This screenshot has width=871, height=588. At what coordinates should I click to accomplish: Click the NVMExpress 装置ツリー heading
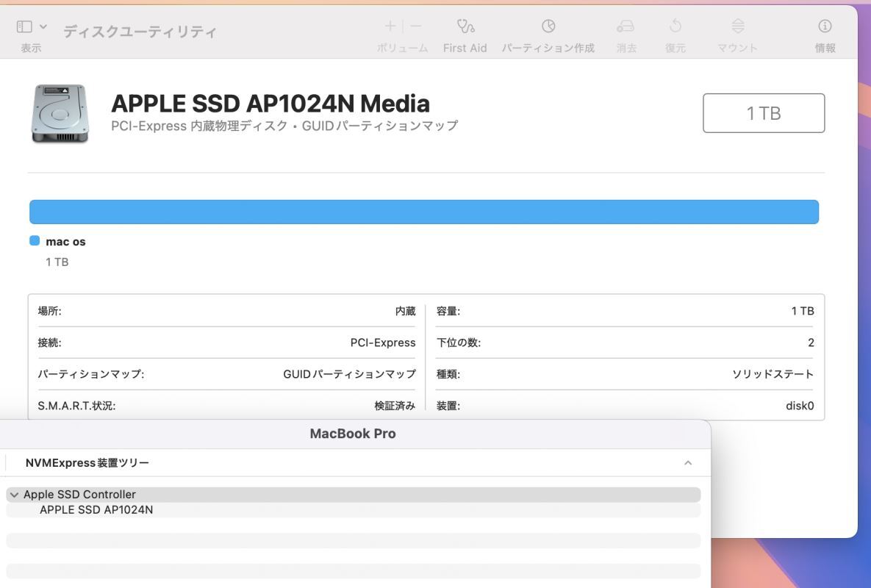[87, 462]
